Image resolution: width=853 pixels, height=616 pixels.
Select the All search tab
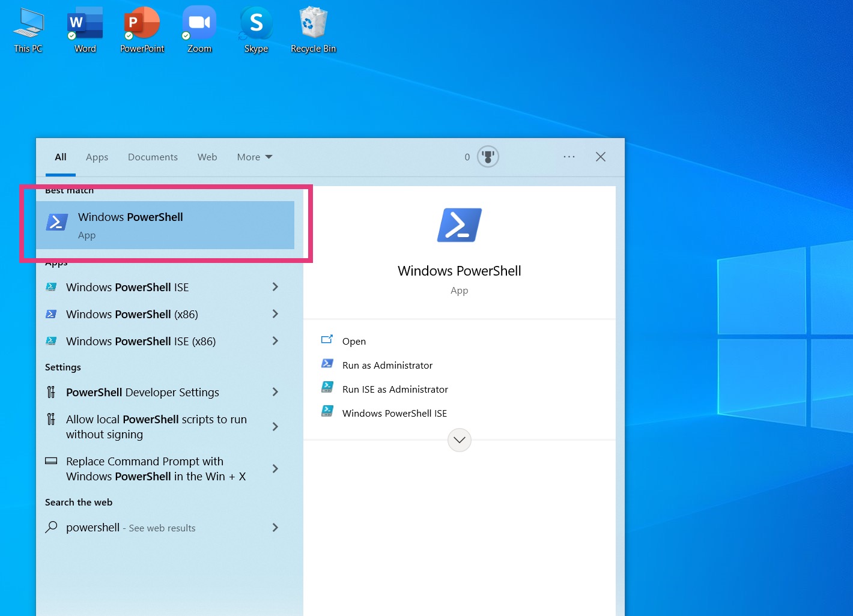click(x=61, y=157)
